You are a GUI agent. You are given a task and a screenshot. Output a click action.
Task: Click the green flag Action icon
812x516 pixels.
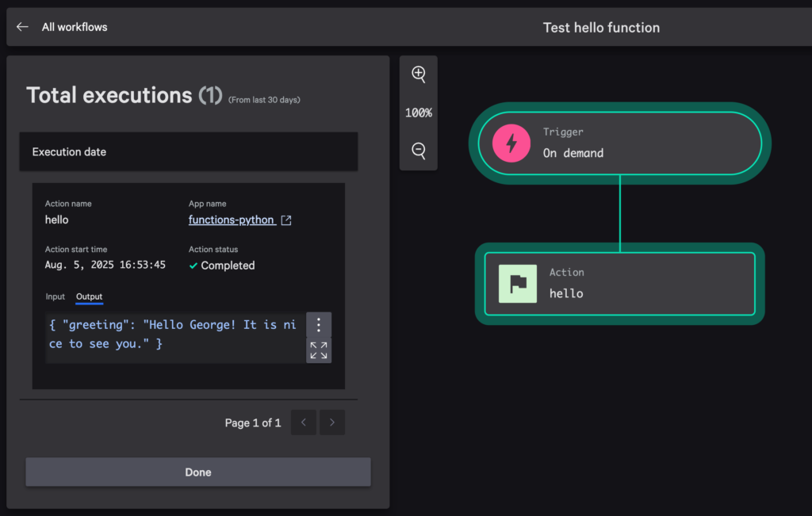(x=518, y=284)
